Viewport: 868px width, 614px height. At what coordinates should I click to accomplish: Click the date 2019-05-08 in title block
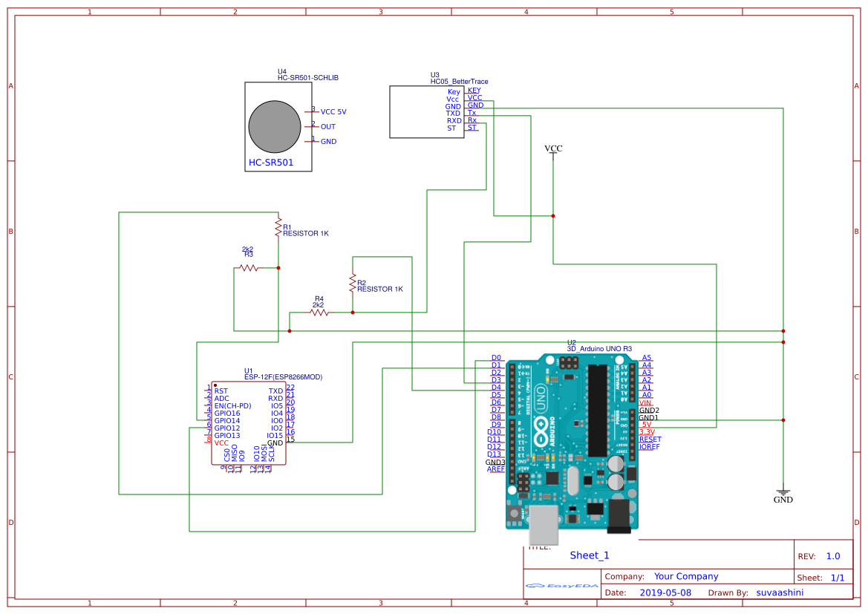[x=666, y=592]
